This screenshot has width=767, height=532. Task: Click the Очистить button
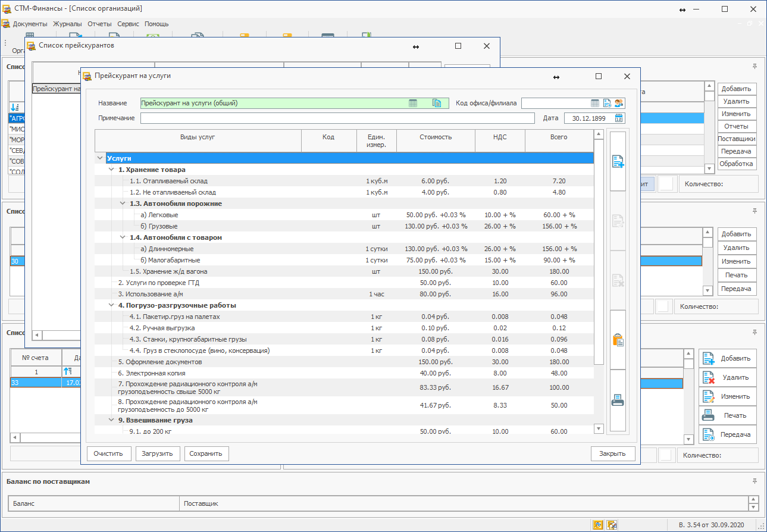coord(109,453)
